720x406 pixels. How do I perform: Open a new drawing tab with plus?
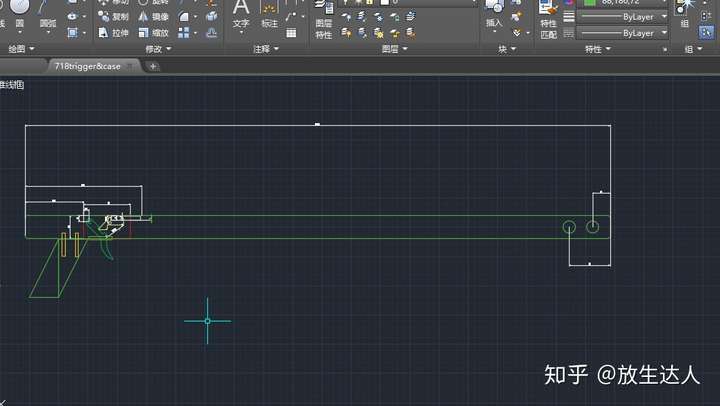point(153,67)
